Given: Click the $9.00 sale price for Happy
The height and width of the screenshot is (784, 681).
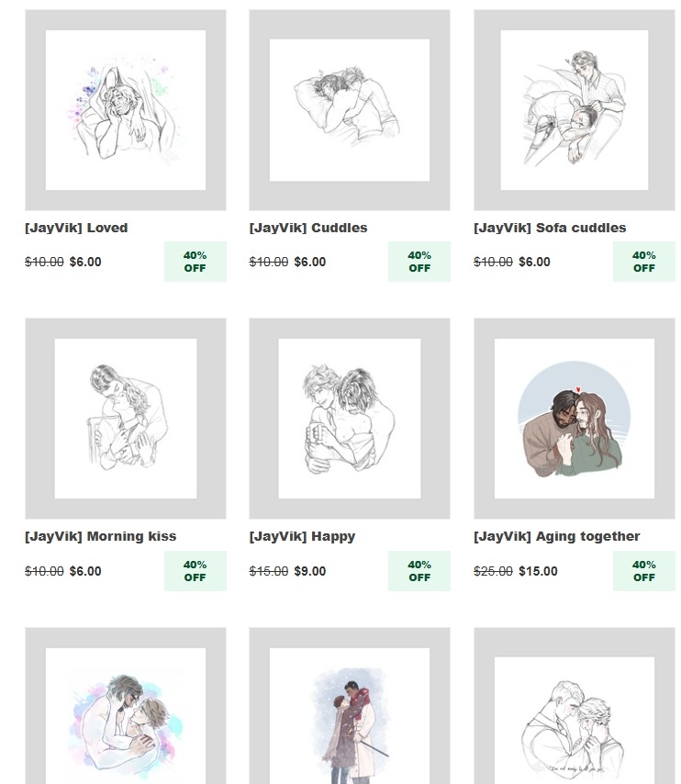Looking at the screenshot, I should (x=310, y=571).
